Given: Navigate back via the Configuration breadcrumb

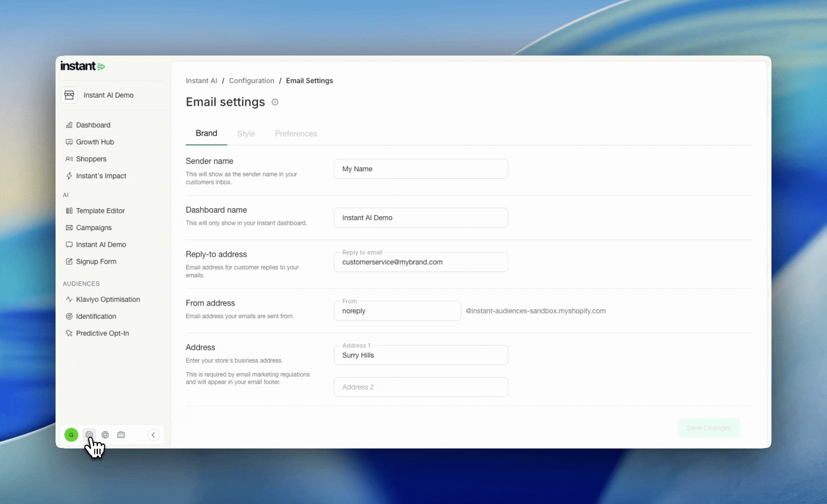Looking at the screenshot, I should click(252, 80).
